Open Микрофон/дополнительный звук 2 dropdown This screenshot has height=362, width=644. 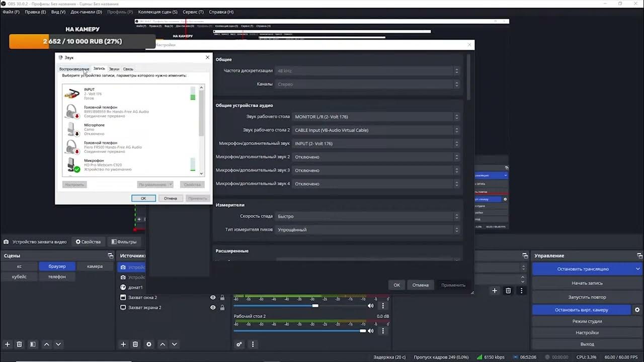(x=376, y=157)
